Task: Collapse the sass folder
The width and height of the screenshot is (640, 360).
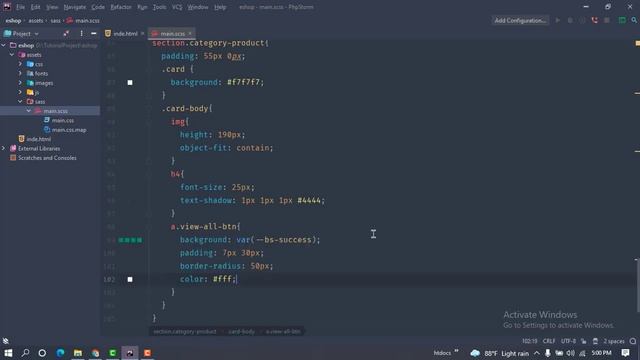Action: pos(20,102)
